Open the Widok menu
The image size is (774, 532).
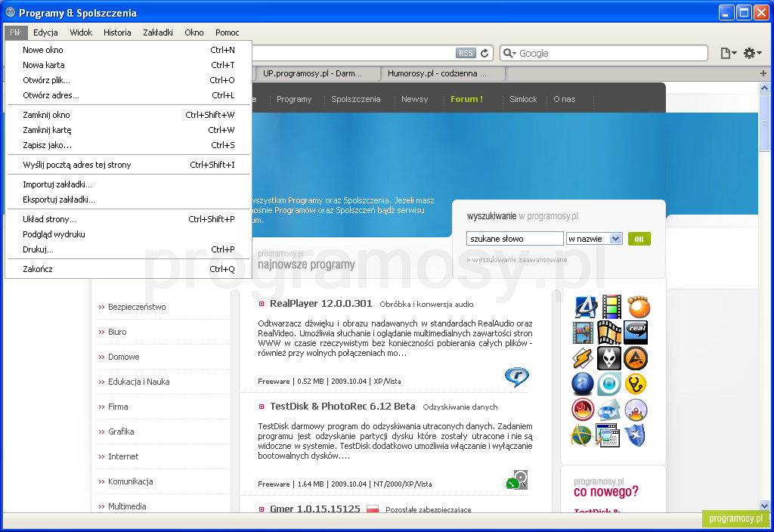point(81,32)
